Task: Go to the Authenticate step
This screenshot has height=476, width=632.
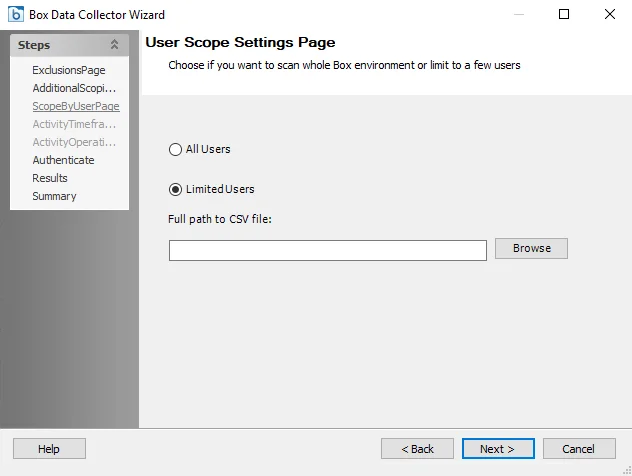Action: pos(63,160)
